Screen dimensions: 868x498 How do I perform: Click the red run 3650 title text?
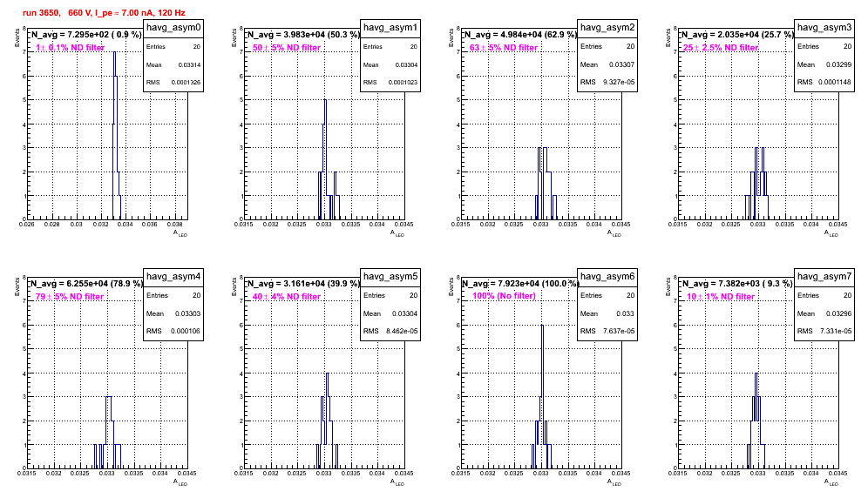(104, 13)
